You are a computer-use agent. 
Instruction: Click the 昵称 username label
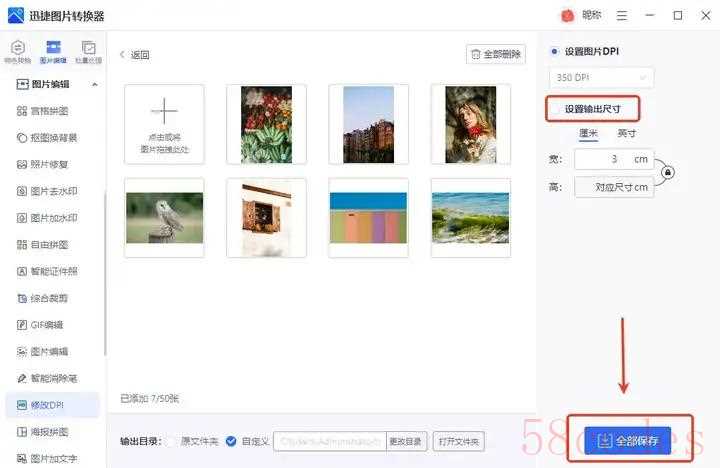[591, 15]
